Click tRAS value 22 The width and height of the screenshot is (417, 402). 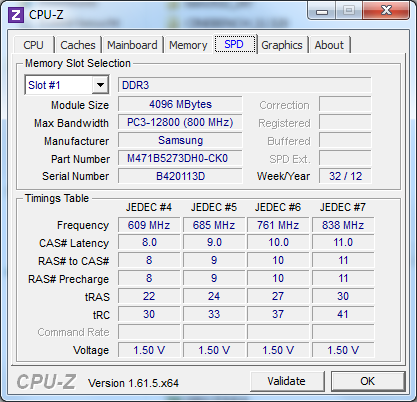(149, 296)
